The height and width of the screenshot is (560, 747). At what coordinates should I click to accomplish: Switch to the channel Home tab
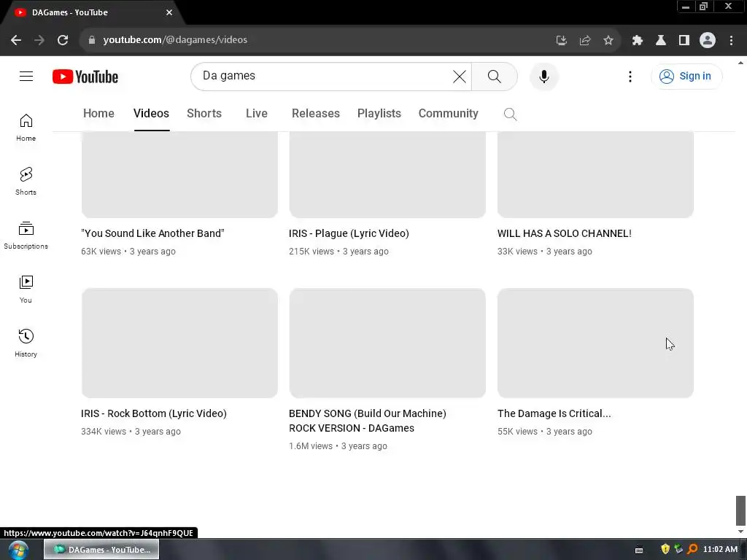click(x=98, y=113)
